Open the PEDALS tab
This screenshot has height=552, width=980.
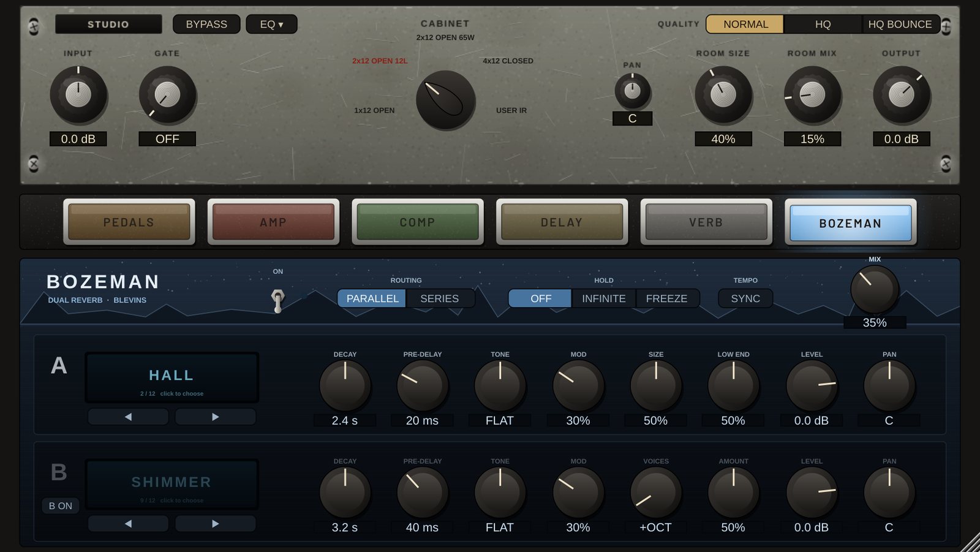click(129, 222)
